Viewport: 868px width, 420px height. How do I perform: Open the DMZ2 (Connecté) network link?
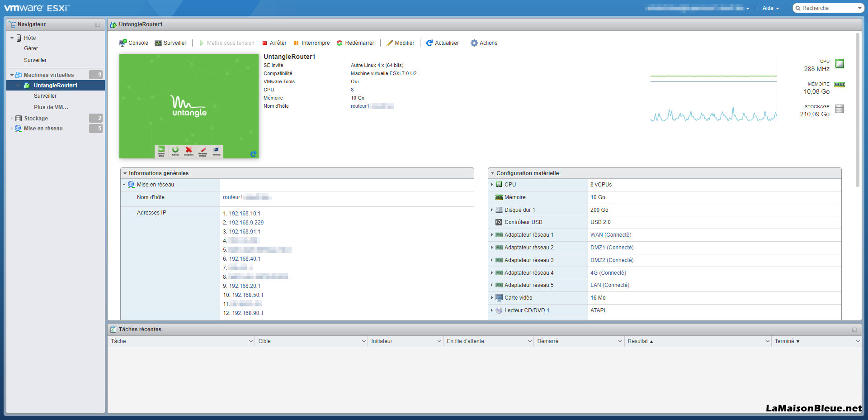pyautogui.click(x=612, y=260)
